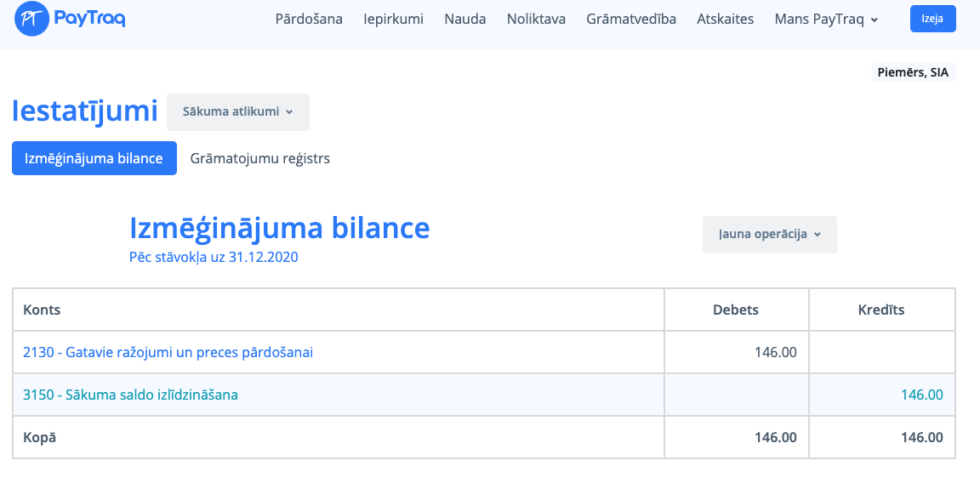980x483 pixels.
Task: Expand the Jauna operācija dropdown
Action: click(769, 235)
